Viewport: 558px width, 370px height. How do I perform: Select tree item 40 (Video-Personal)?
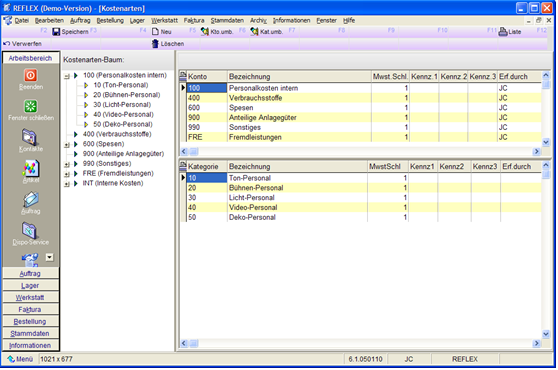[123, 115]
